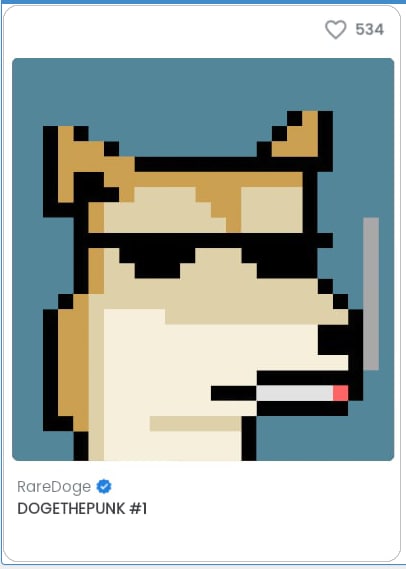
Task: Click the gray smoke bar in artwork
Action: click(x=371, y=294)
